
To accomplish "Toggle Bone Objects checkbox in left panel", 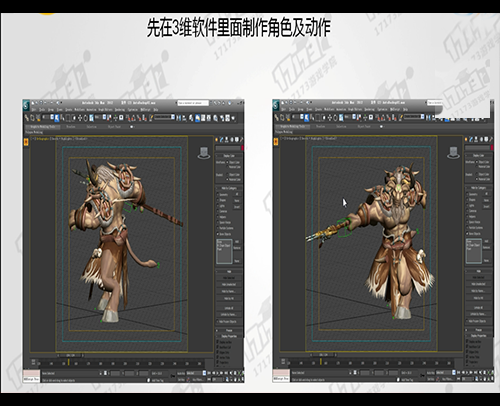I will (218, 233).
